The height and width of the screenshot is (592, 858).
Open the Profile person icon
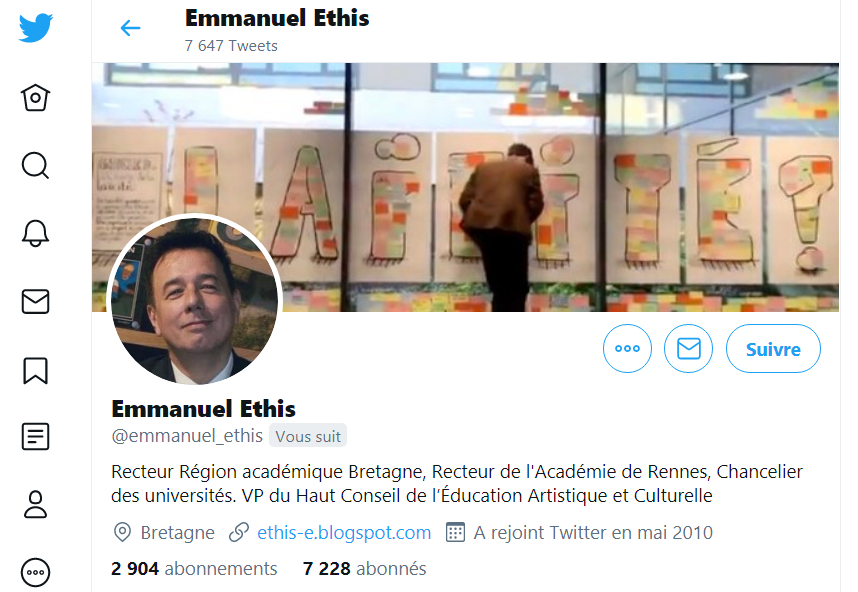pos(36,504)
